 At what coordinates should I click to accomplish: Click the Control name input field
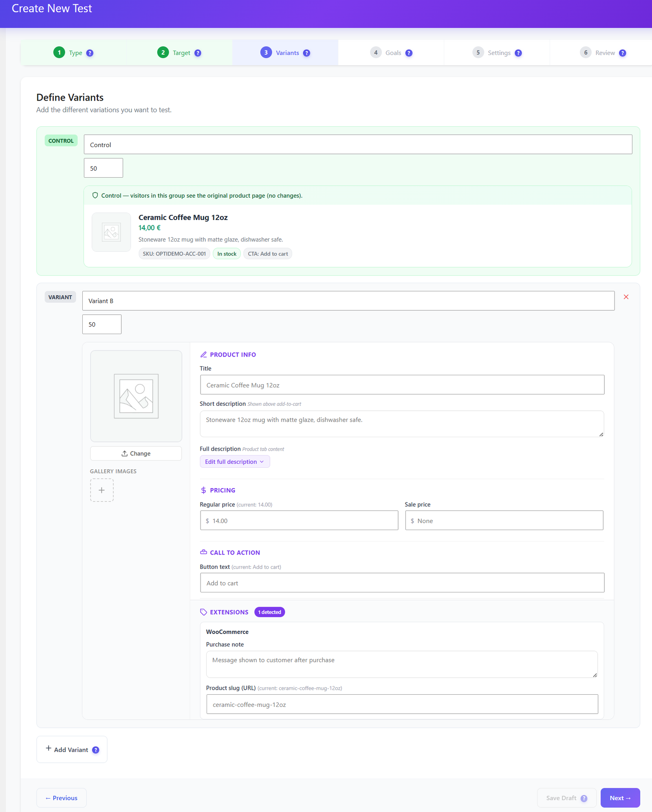tap(358, 145)
